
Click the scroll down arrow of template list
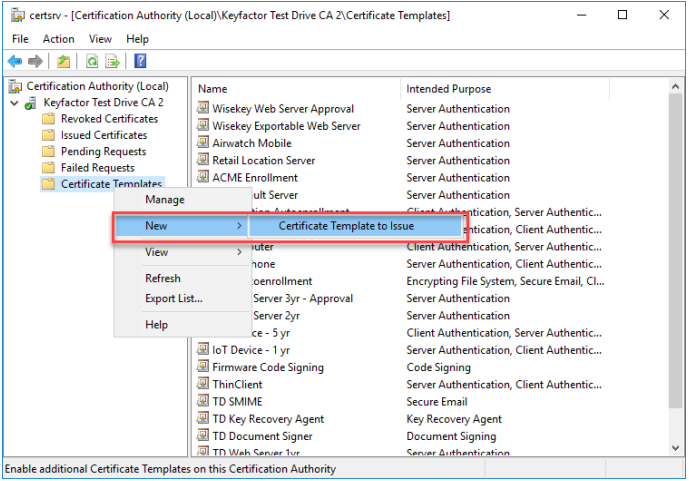pyautogui.click(x=675, y=448)
